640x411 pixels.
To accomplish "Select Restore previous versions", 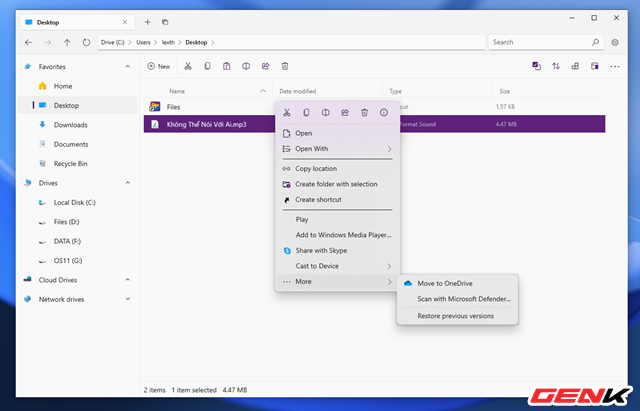I will coord(458,316).
